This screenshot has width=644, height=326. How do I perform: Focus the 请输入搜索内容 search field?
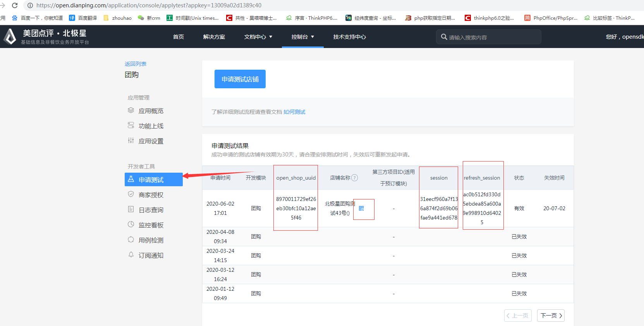(489, 37)
